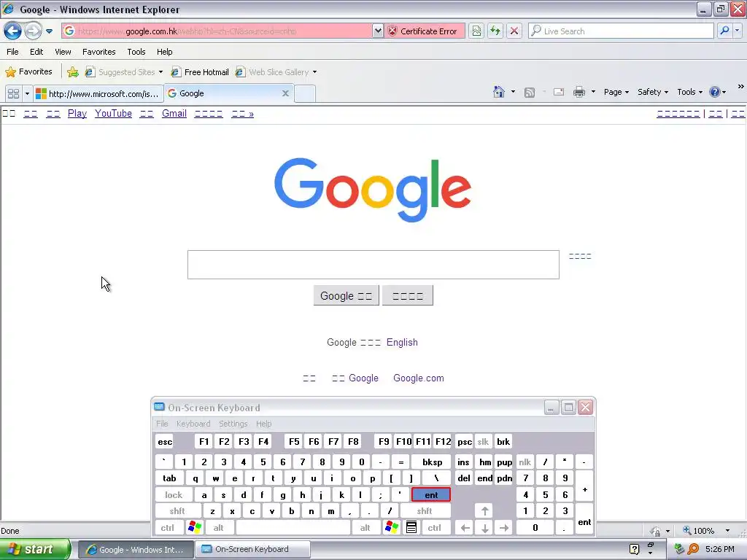Open the Safety dropdown menu
Screen dimensions: 747x560
click(653, 92)
